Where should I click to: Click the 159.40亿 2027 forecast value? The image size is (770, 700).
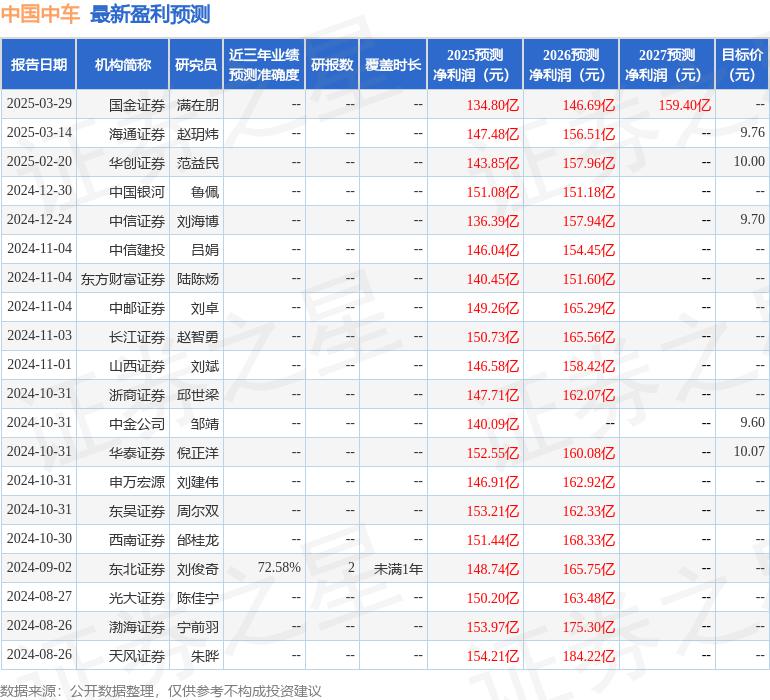click(x=685, y=105)
